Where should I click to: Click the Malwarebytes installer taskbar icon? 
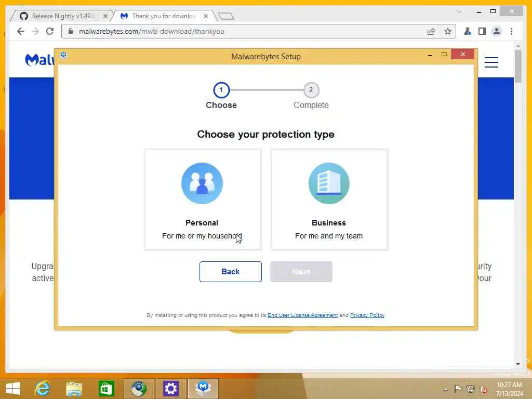(x=203, y=389)
